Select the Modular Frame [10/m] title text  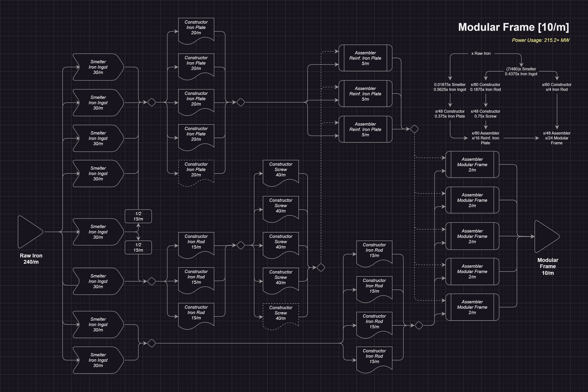[x=513, y=27]
